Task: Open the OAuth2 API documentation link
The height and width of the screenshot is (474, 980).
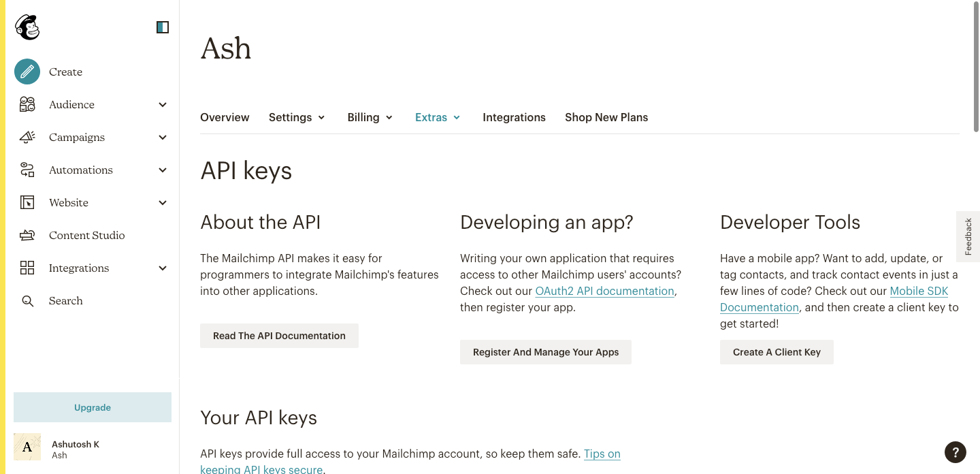Action: [604, 291]
